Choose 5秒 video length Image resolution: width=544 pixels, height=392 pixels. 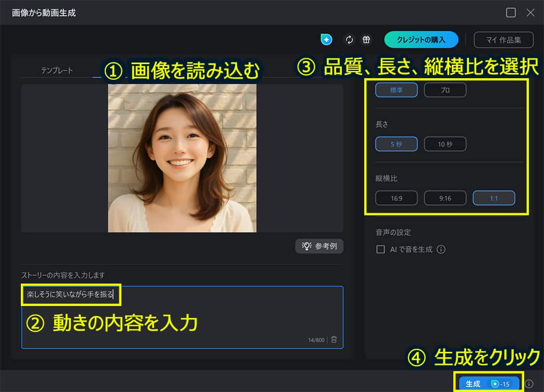point(396,144)
